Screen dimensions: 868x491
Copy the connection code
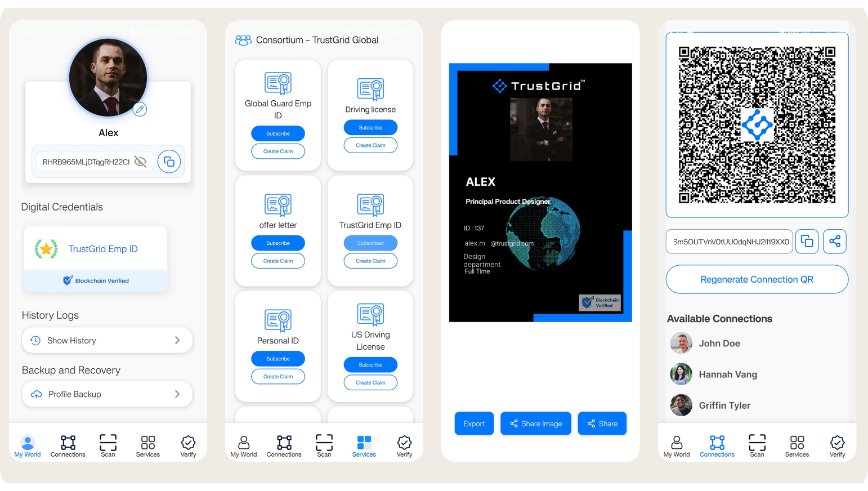(x=807, y=242)
